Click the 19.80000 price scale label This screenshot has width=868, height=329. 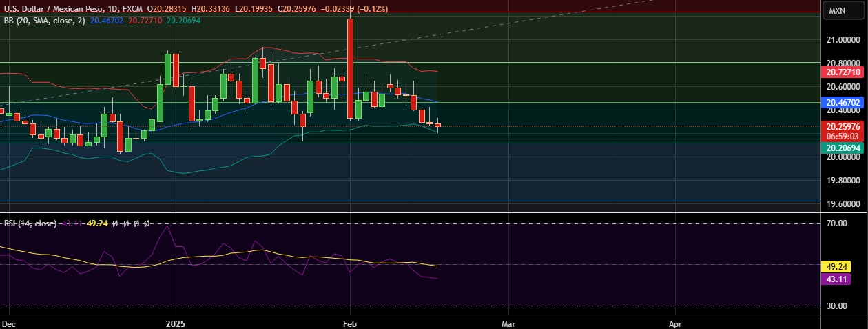point(843,181)
